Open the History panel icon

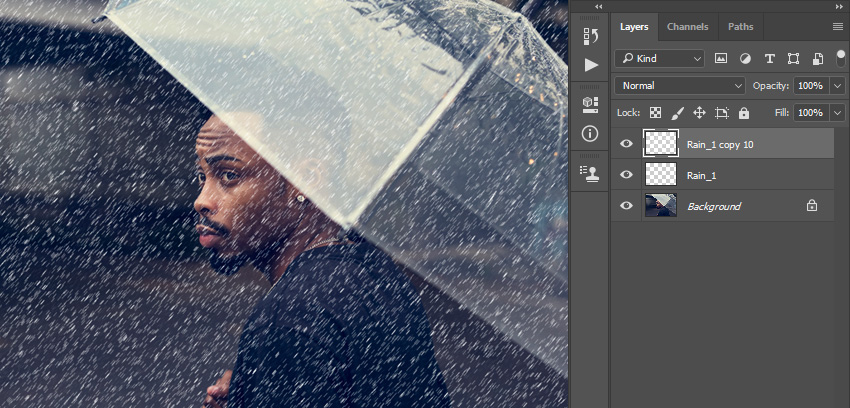591,36
